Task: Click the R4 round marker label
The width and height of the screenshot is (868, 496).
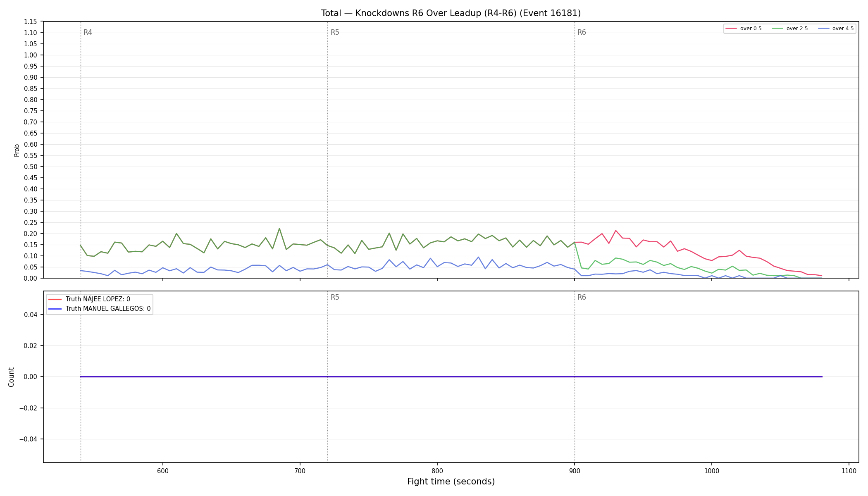Action: click(x=88, y=32)
